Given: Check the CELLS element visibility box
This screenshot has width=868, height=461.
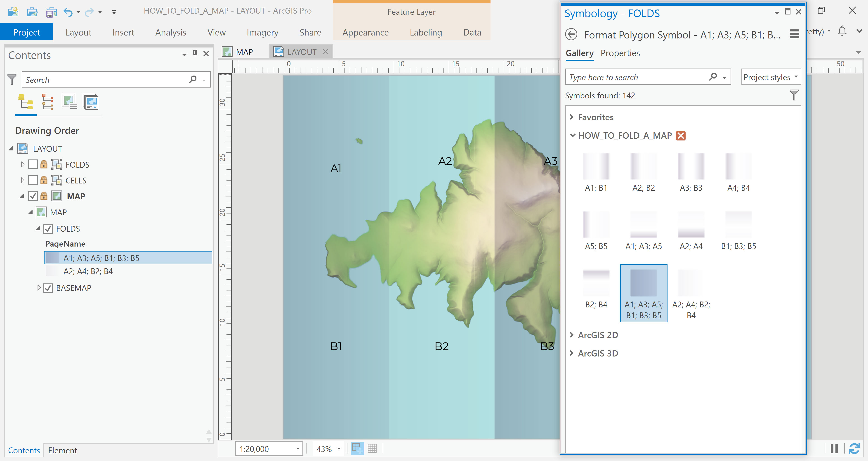Looking at the screenshot, I should click(33, 181).
